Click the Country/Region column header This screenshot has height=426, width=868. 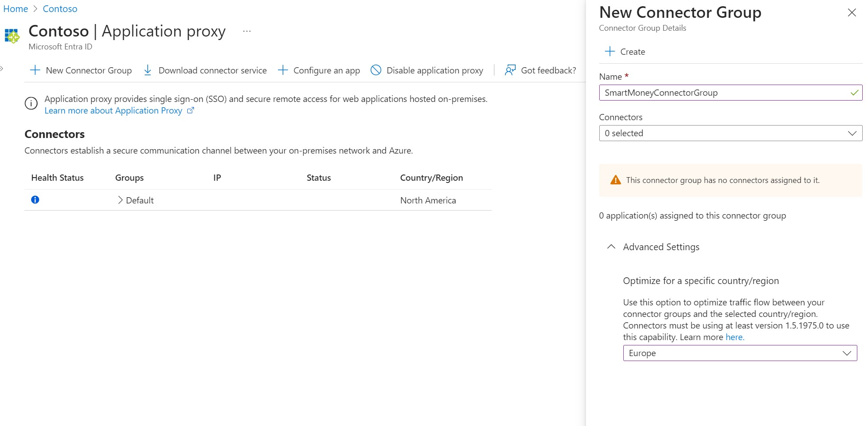(x=432, y=178)
